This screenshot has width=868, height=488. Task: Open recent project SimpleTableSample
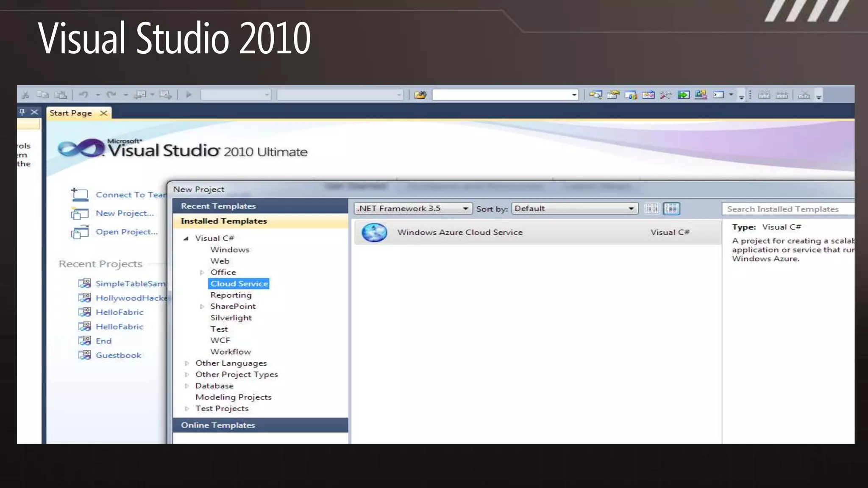coord(131,284)
